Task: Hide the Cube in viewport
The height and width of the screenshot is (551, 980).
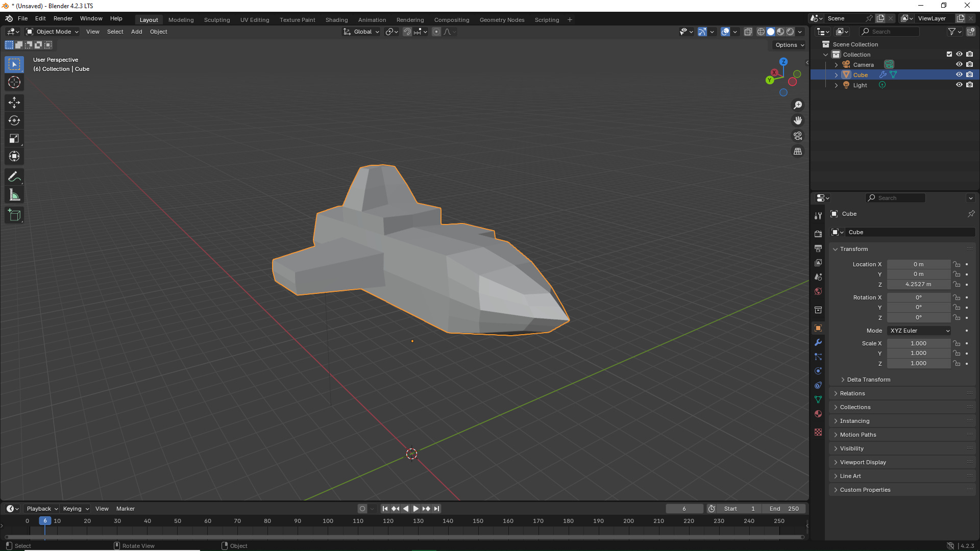Action: tap(959, 74)
